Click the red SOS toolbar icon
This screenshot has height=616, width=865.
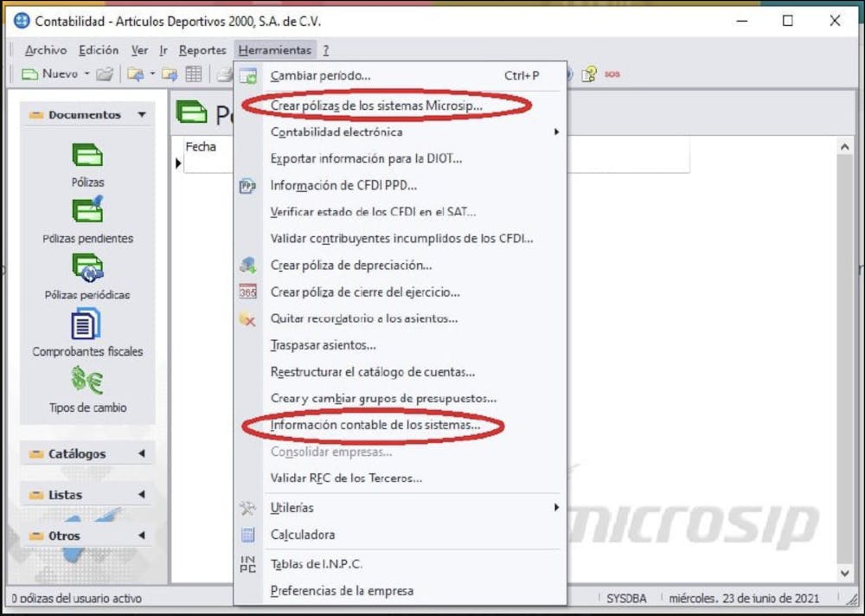coord(612,74)
